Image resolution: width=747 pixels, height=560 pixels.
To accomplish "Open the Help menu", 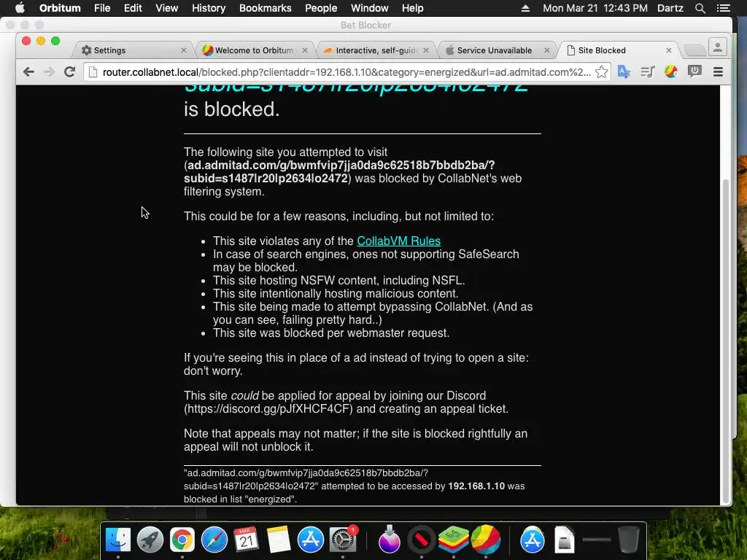I will pyautogui.click(x=413, y=8).
